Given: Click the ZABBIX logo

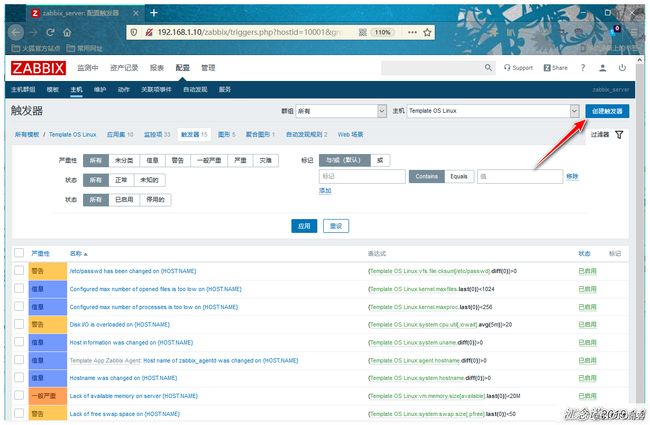Looking at the screenshot, I should (38, 68).
